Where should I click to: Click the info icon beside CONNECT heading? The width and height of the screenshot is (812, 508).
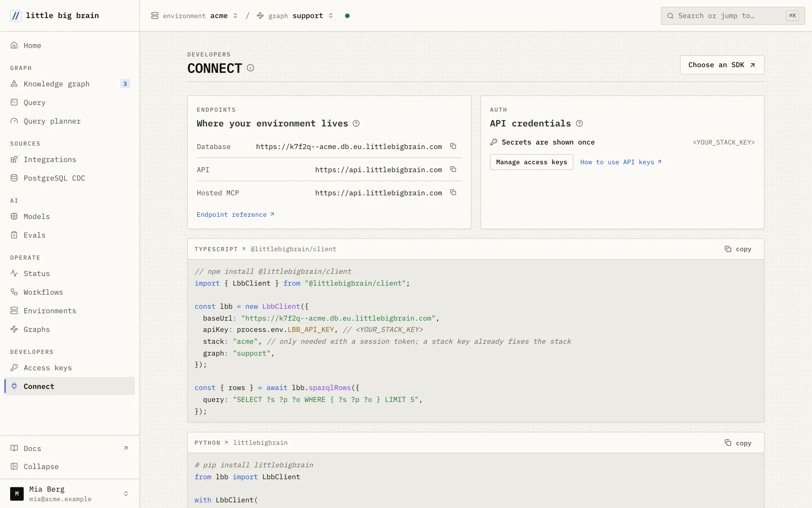(x=250, y=68)
